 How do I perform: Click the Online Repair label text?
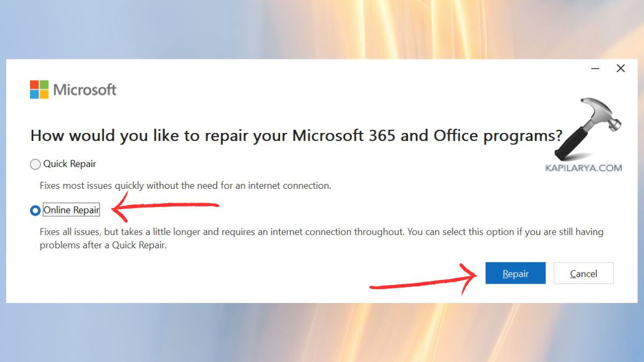tap(71, 210)
